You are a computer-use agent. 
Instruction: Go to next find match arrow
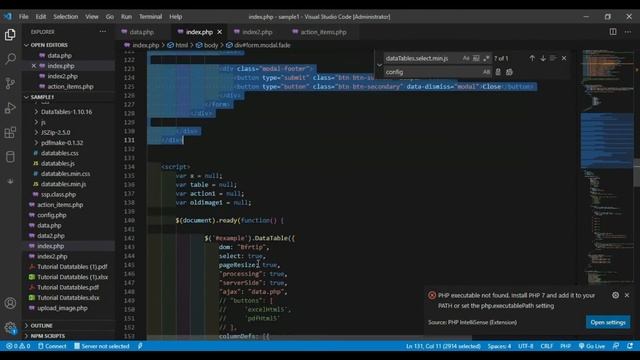click(543, 58)
